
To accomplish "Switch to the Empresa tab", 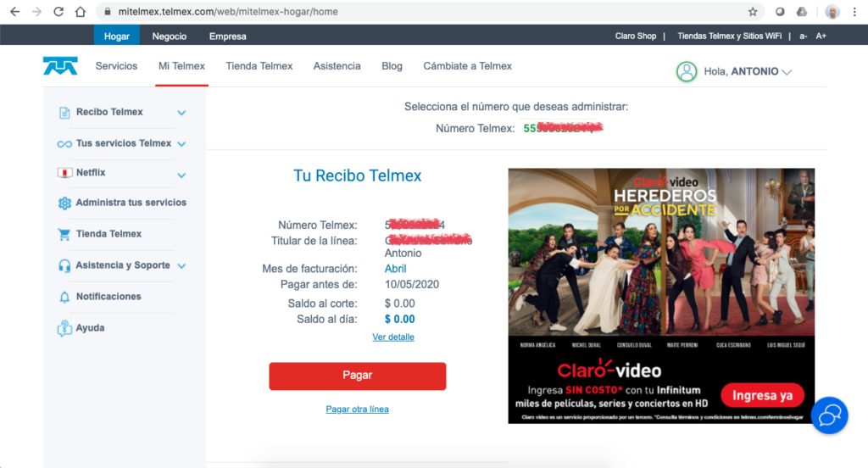I will pyautogui.click(x=227, y=36).
